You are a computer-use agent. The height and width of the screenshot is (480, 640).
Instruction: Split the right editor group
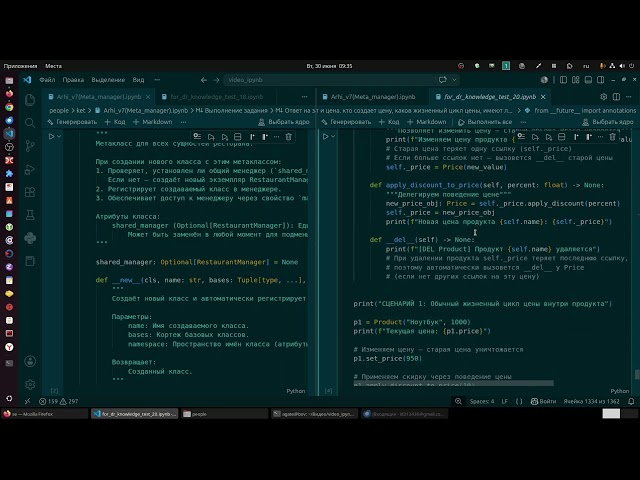pyautogui.click(x=616, y=97)
